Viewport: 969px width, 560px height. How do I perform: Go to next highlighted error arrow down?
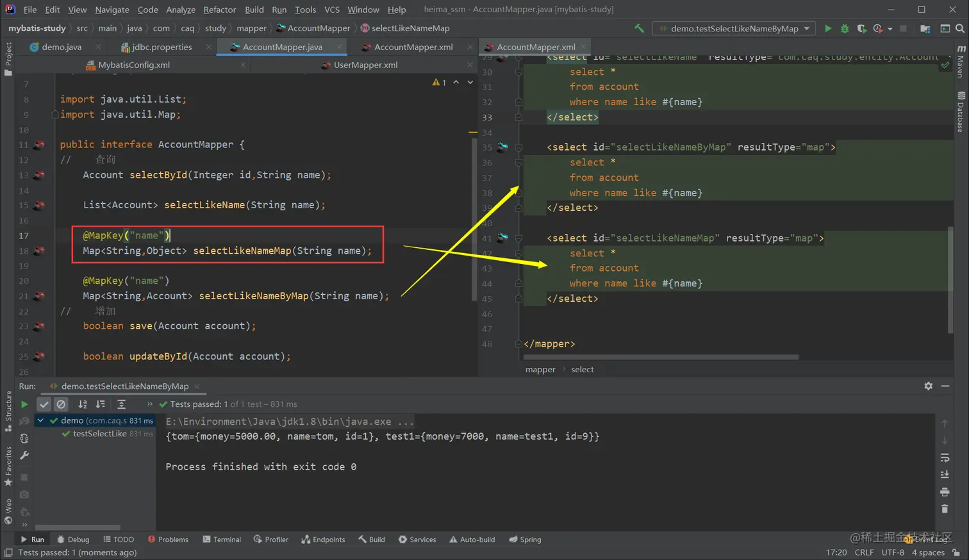tap(470, 82)
